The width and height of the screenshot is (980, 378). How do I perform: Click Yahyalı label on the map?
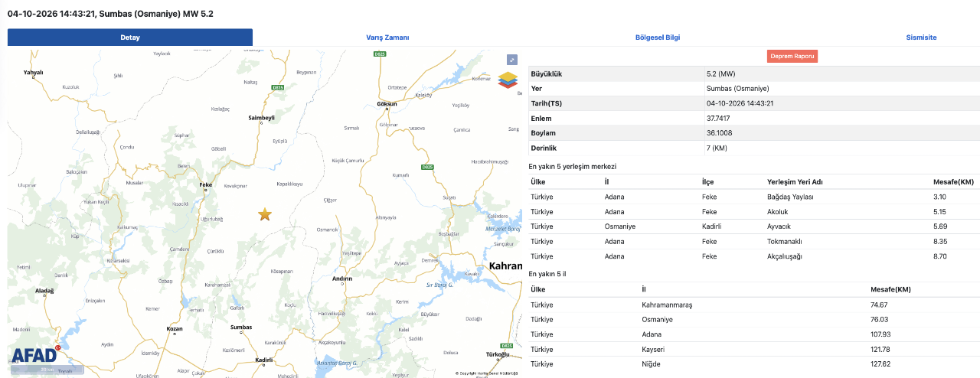(34, 73)
